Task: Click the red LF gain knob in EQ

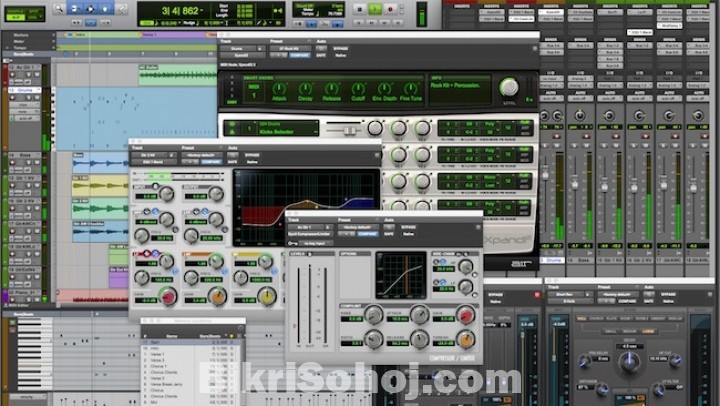Action: [x=168, y=296]
